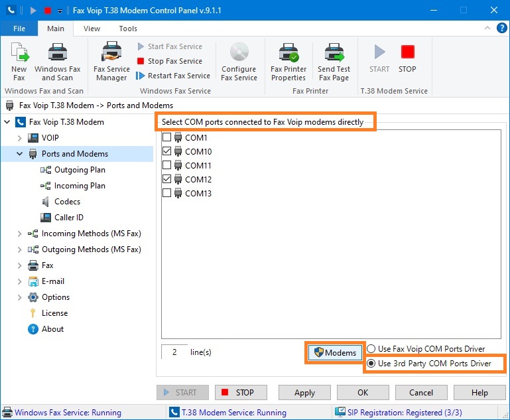
Task: Select Ports and Modems tree item
Action: tap(75, 154)
